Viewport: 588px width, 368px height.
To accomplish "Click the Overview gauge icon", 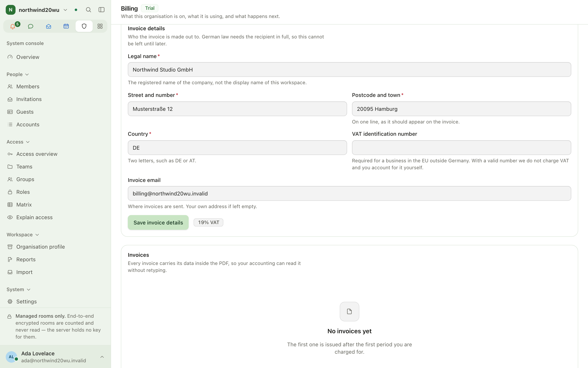I will (10, 57).
